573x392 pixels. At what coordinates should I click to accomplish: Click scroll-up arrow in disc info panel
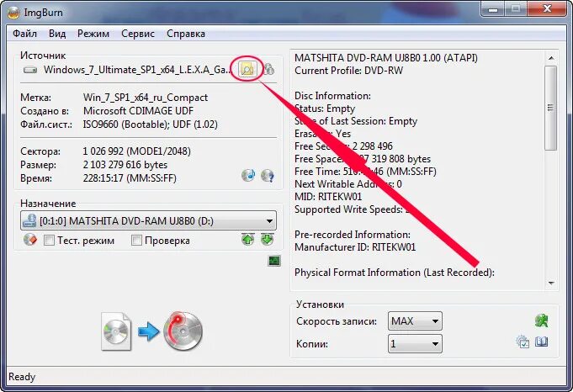[551, 58]
